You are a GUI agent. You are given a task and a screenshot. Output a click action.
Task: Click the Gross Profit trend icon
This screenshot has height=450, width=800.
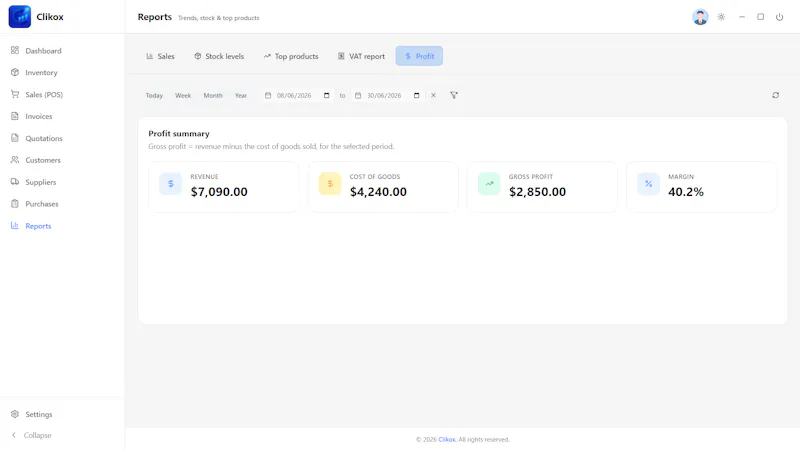[489, 184]
